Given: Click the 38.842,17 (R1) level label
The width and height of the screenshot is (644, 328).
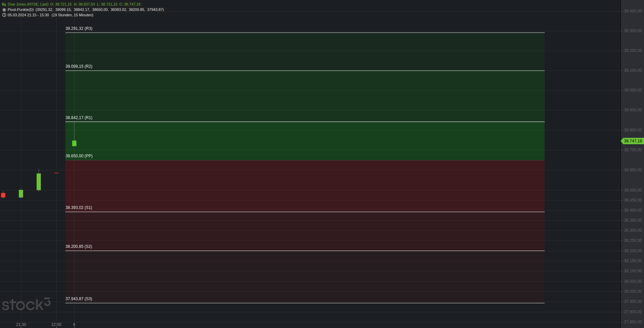Looking at the screenshot, I should click(79, 118).
